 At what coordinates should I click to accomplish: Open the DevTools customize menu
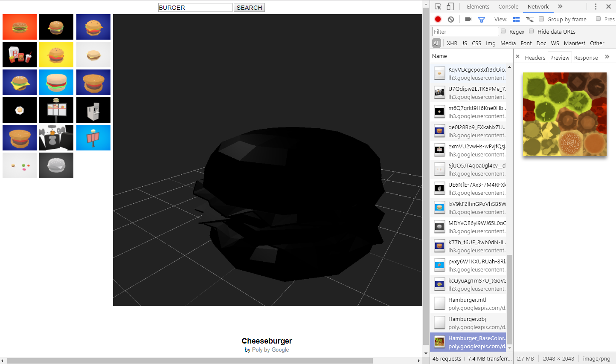tap(596, 6)
